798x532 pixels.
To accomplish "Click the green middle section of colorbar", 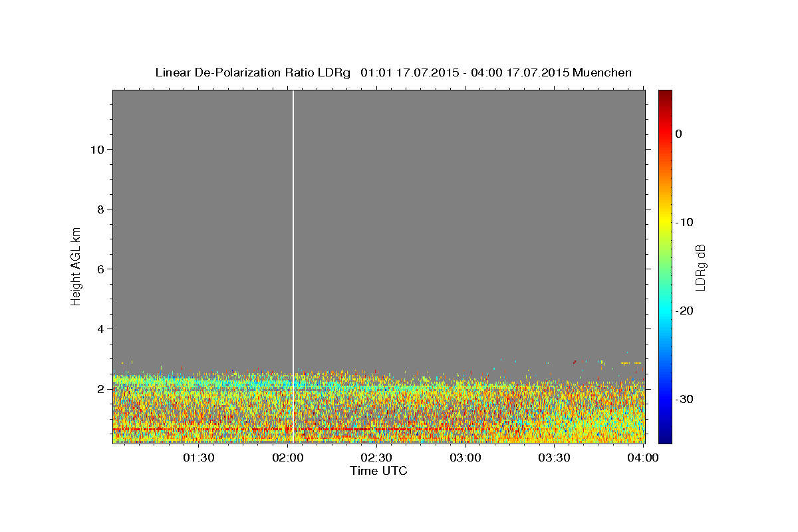I will (x=665, y=266).
